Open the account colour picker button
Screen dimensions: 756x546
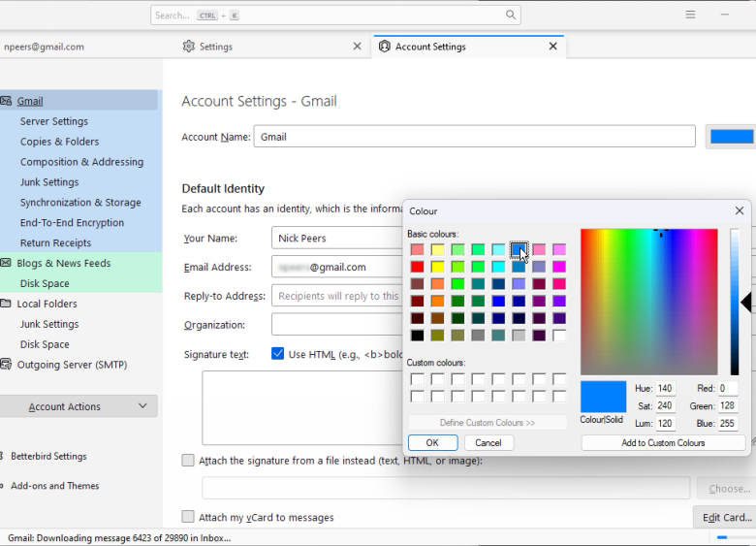731,137
